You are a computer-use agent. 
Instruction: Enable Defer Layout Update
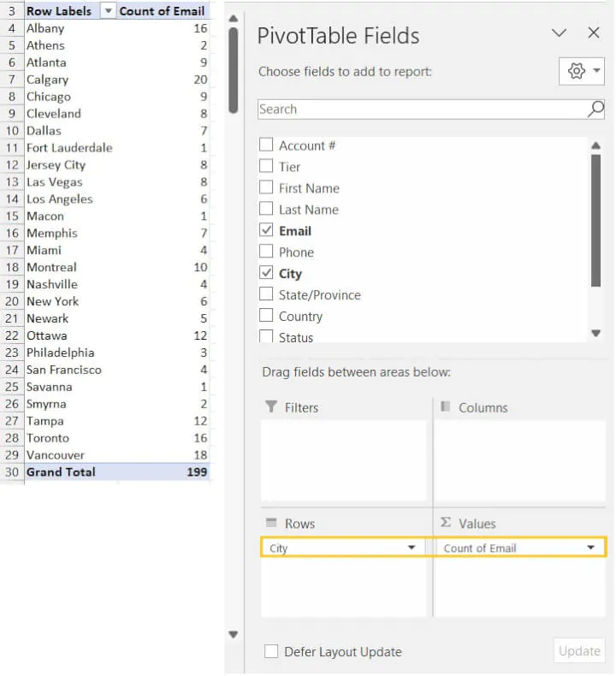point(271,651)
